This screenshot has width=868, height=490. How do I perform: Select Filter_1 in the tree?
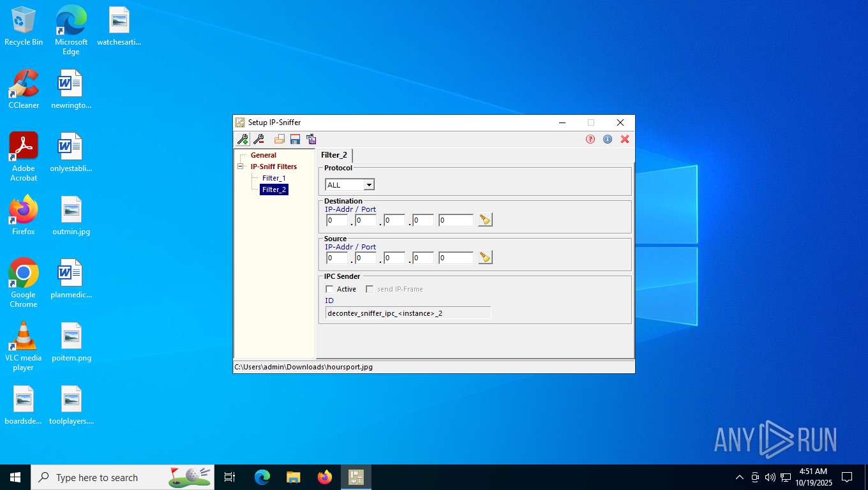click(x=274, y=178)
